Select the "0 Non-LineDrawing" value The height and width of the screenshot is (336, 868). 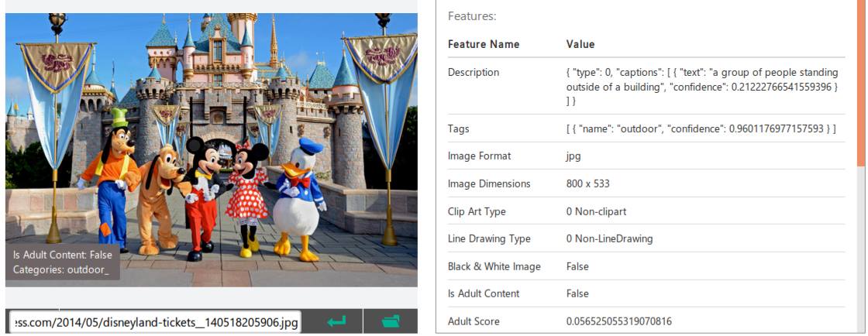[x=609, y=238]
